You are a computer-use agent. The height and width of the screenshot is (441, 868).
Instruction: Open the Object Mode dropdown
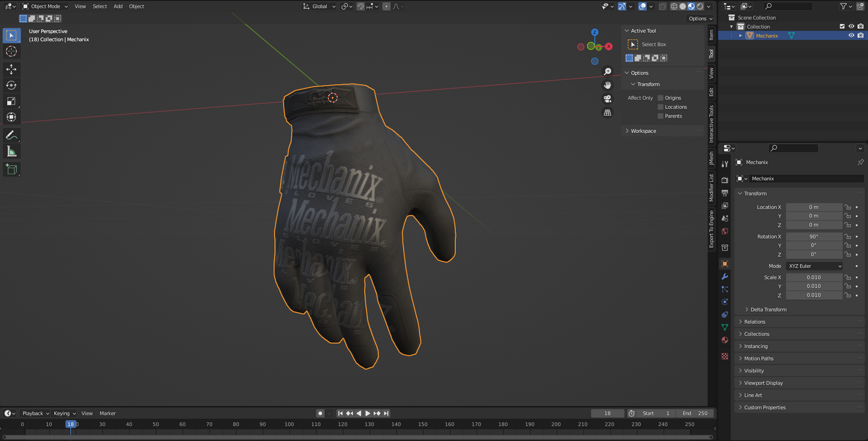click(46, 6)
